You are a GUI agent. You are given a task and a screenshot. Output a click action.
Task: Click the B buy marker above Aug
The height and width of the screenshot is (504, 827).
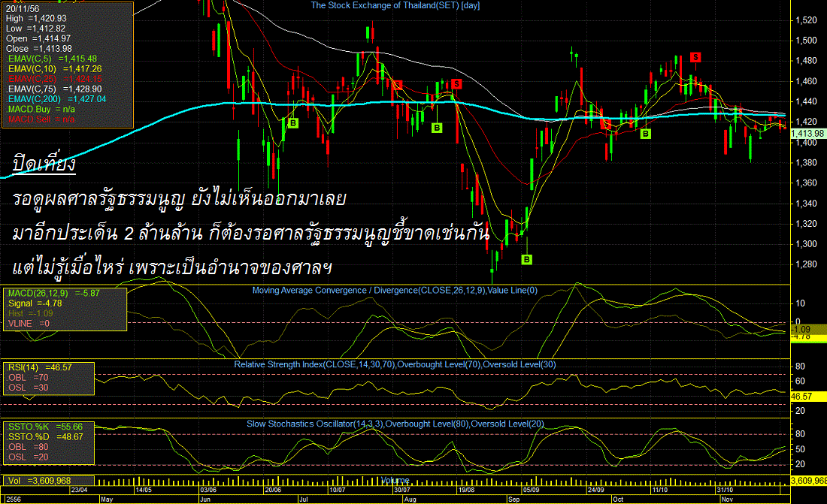[x=437, y=128]
